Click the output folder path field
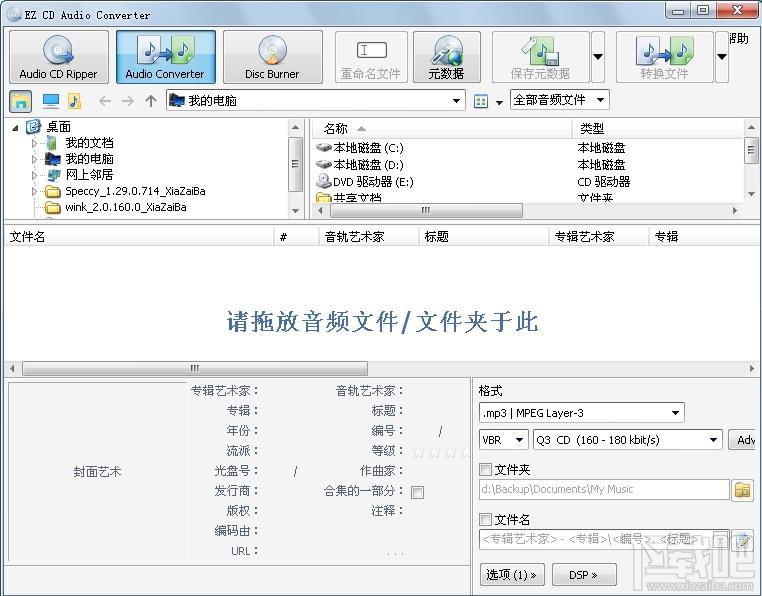The width and height of the screenshot is (762, 596). pyautogui.click(x=604, y=490)
